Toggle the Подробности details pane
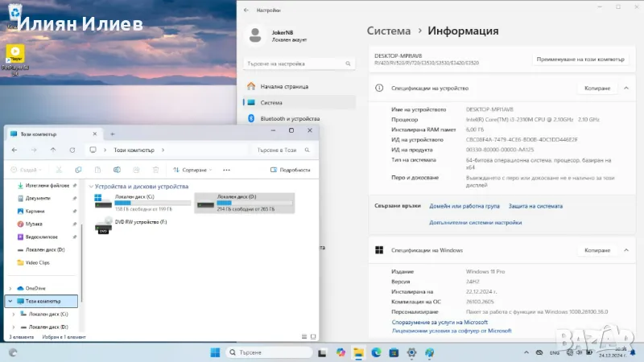Viewport: 644px width, 362px height. pos(291,170)
